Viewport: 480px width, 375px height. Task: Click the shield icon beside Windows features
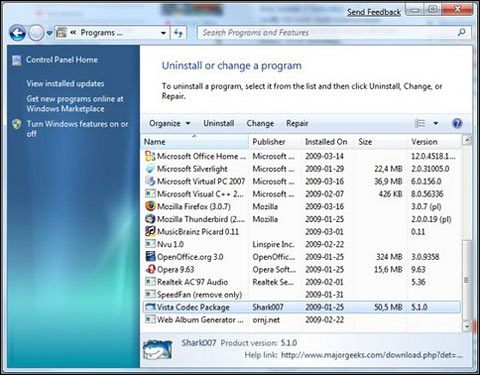coord(17,124)
